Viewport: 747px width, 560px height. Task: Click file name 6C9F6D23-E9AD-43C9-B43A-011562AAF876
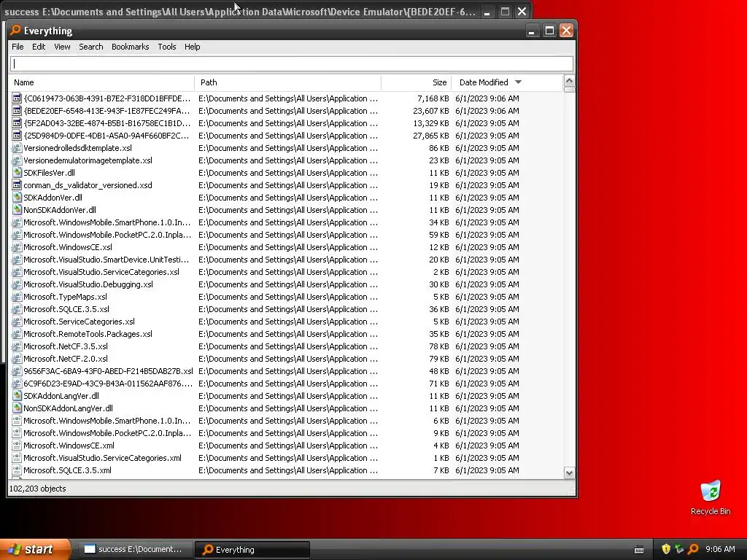tap(108, 384)
